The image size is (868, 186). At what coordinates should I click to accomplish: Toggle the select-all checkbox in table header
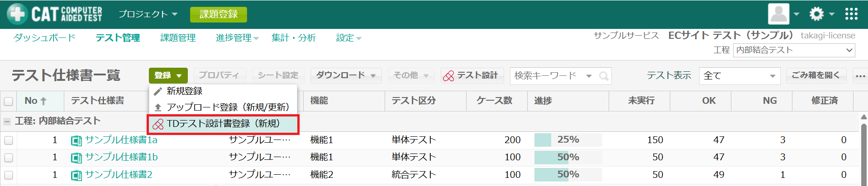[x=8, y=101]
